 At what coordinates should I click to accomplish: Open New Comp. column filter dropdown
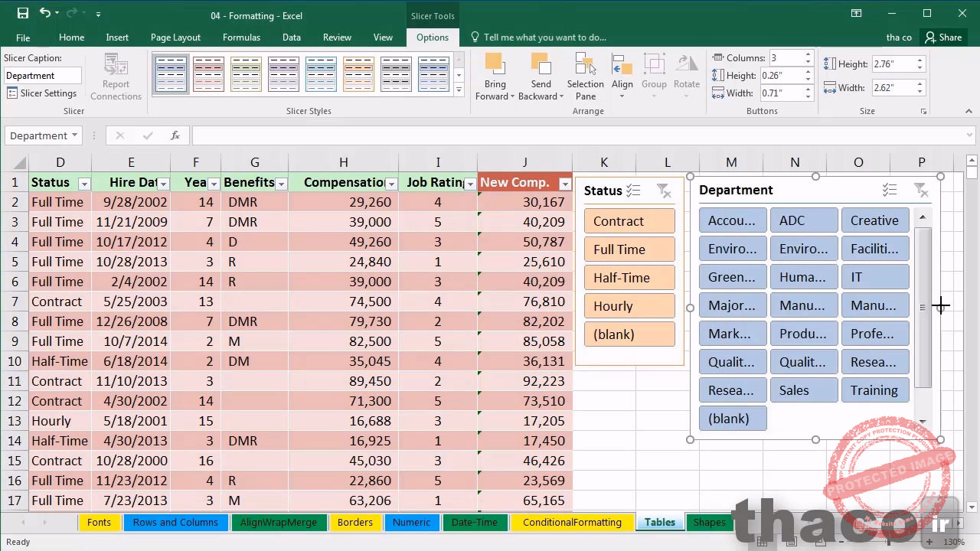pyautogui.click(x=565, y=184)
